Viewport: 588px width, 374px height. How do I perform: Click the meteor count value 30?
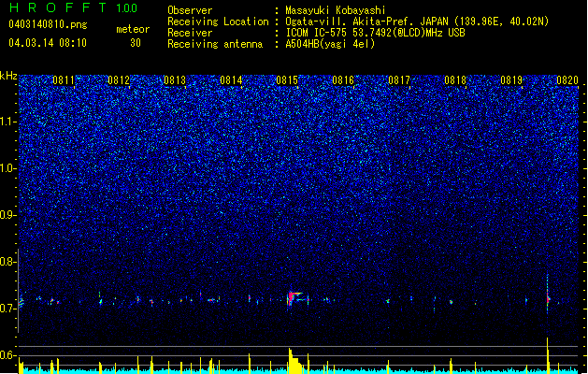pos(136,43)
